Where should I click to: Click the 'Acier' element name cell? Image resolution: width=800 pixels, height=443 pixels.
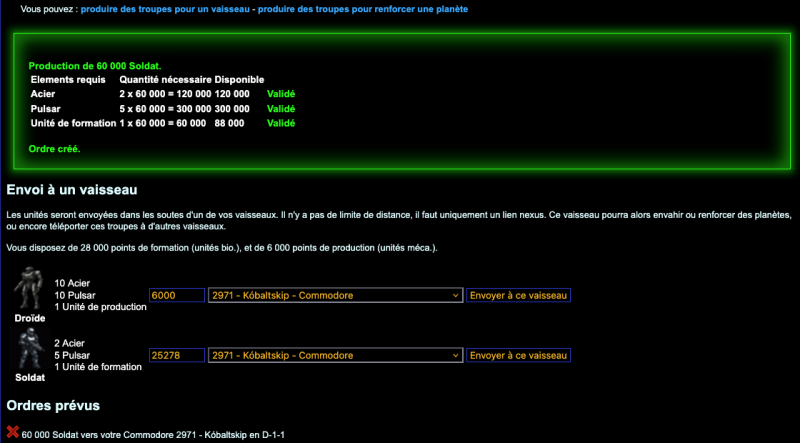coord(43,94)
